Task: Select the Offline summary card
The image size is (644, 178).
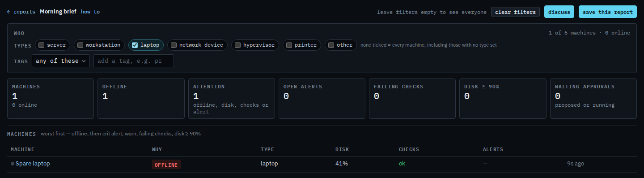Action: pyautogui.click(x=141, y=99)
